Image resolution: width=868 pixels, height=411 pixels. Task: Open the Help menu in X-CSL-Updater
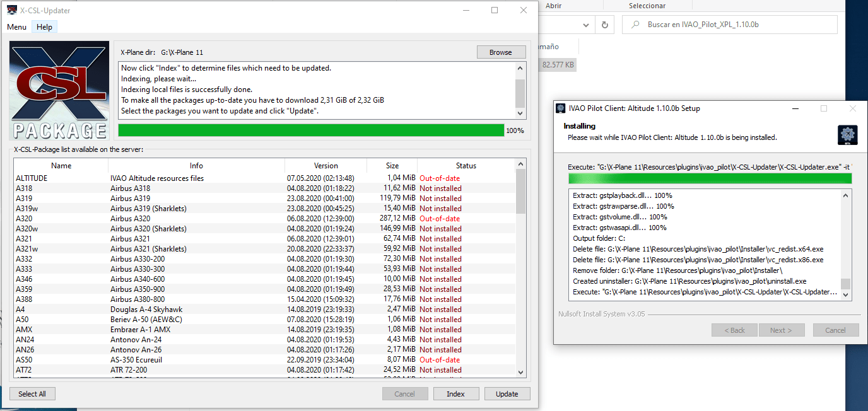[x=44, y=27]
